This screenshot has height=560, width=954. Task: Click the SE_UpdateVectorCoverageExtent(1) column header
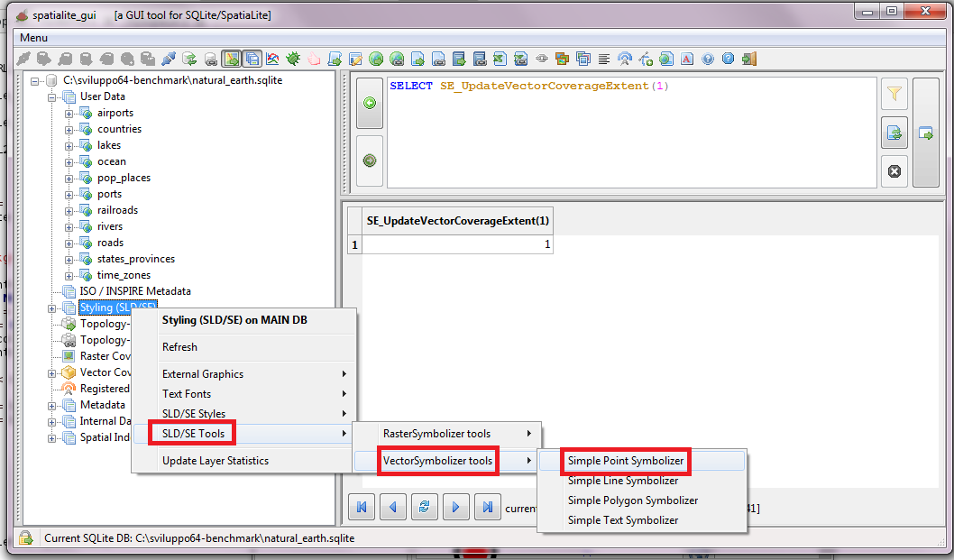tap(457, 221)
